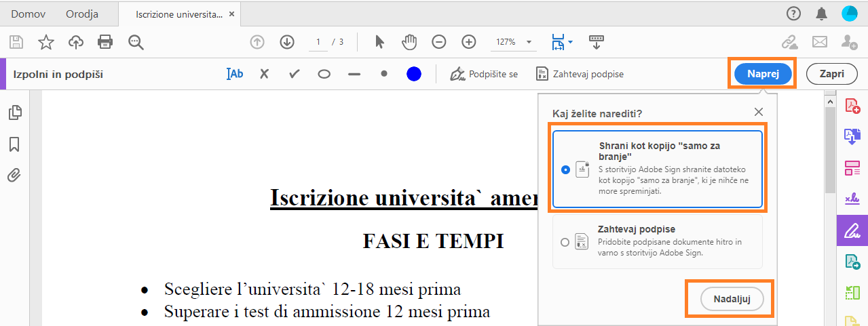Go to previous page with up arrow
The image size is (868, 326).
tap(257, 42)
